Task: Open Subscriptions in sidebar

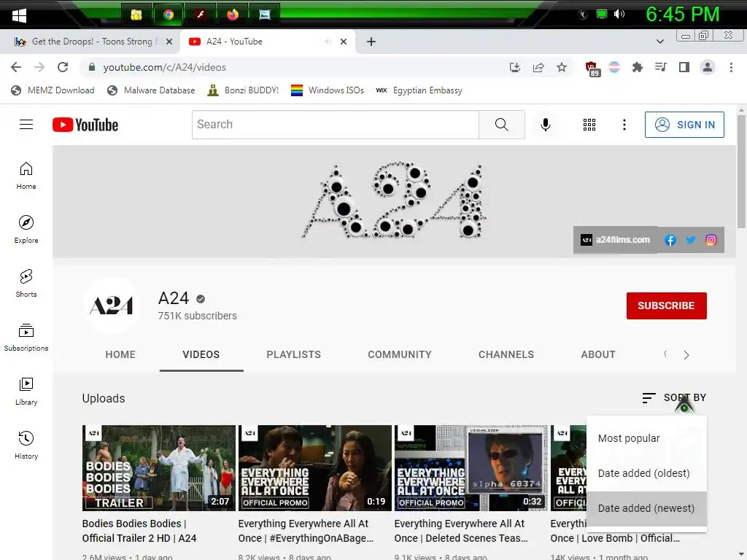Action: (x=26, y=337)
